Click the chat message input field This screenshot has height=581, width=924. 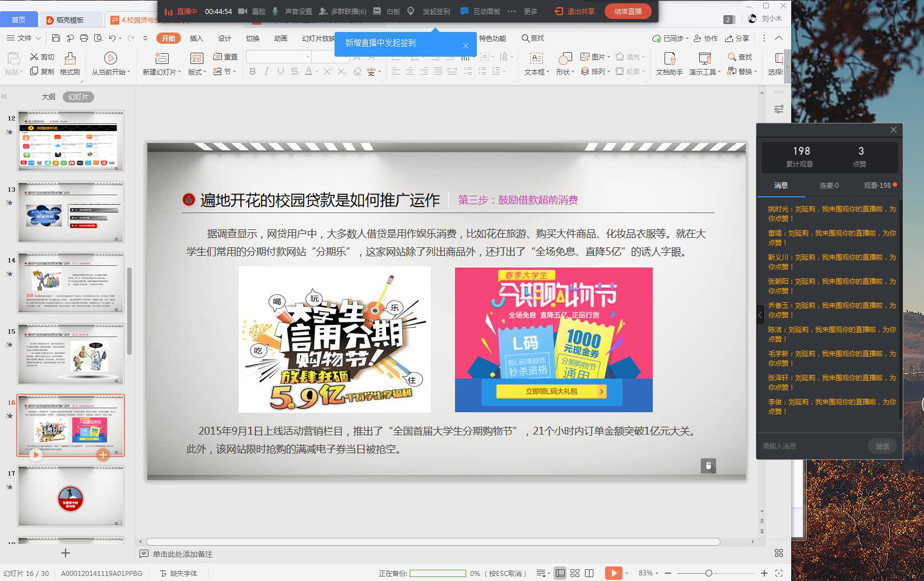(812, 446)
